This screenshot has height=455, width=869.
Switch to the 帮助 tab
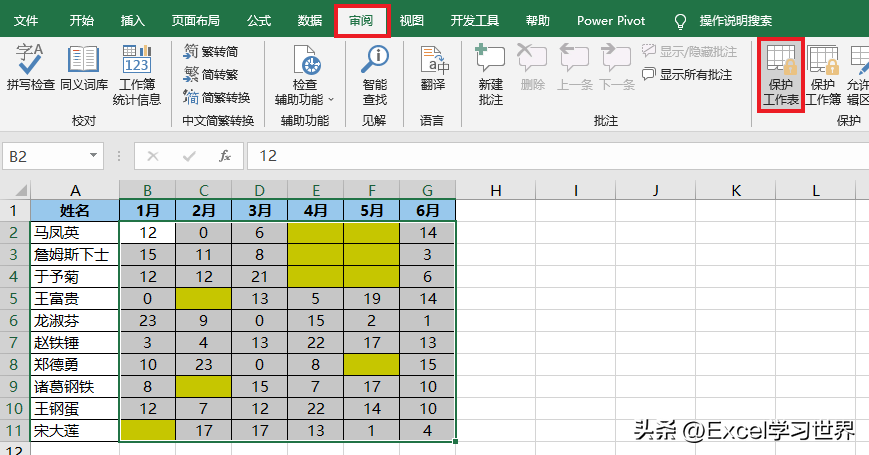tap(538, 21)
